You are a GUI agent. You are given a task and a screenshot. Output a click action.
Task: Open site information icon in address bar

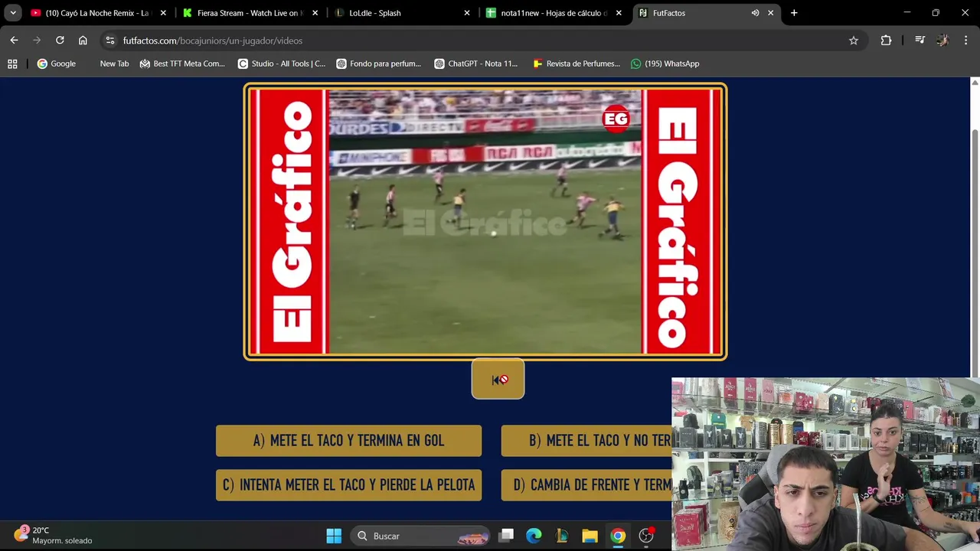[110, 41]
